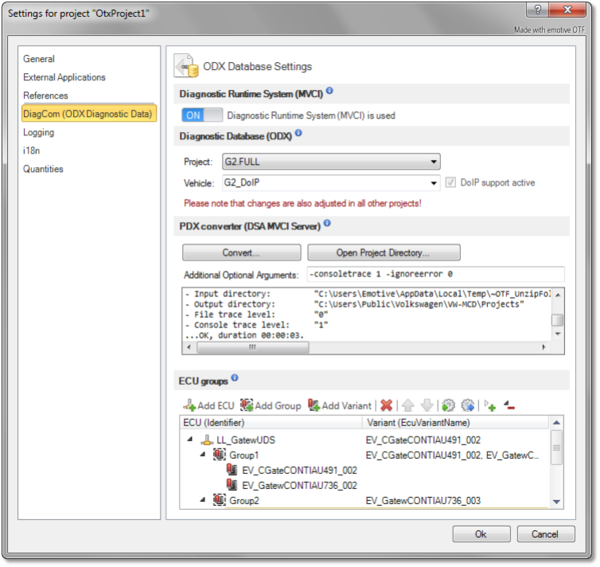Collapse the Group1 tree node
Image resolution: width=600 pixels, height=567 pixels.
click(x=204, y=455)
